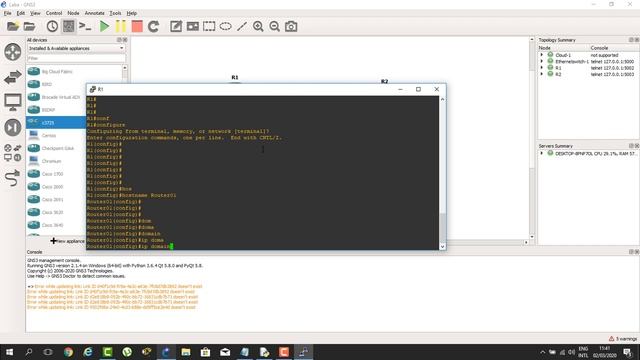Take a screenshot with camera icon
This screenshot has width=640, height=360.
(x=291, y=27)
